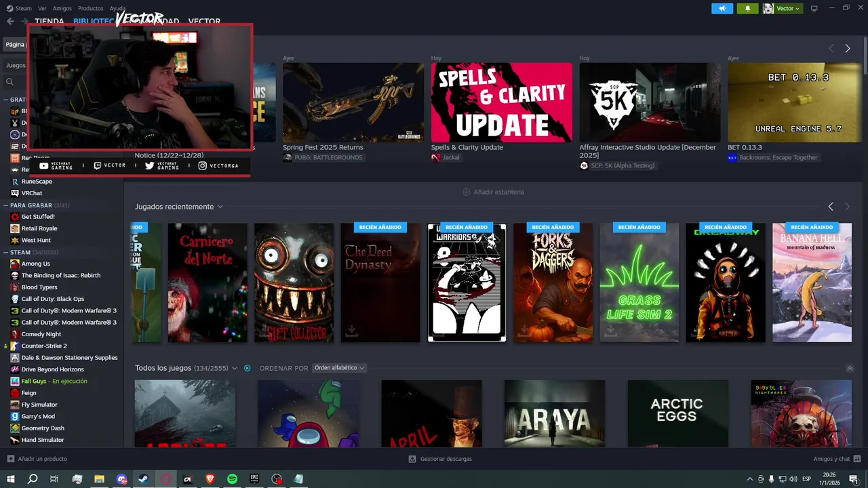This screenshot has width=868, height=488.
Task: Collapse the Todos los juegos shelf
Action: tap(850, 368)
